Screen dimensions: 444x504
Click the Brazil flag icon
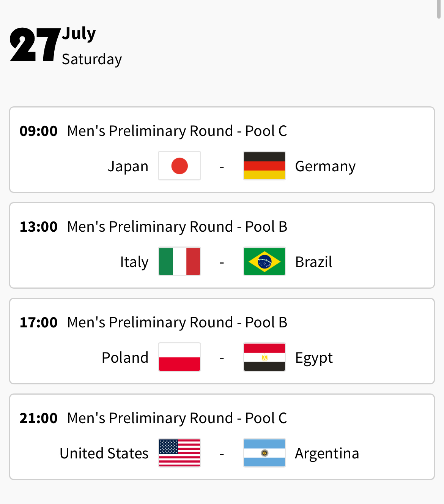[x=265, y=262]
